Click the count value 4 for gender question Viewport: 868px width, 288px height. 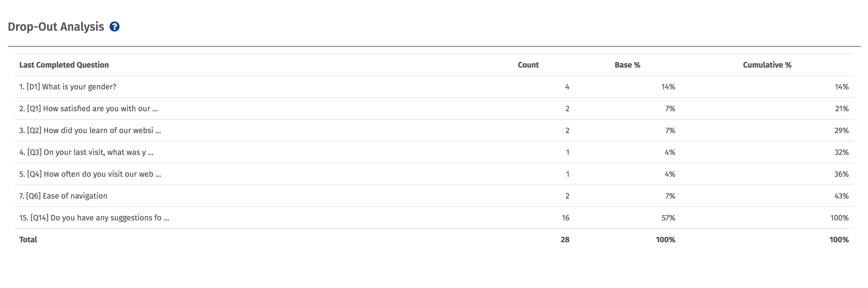[x=567, y=87]
